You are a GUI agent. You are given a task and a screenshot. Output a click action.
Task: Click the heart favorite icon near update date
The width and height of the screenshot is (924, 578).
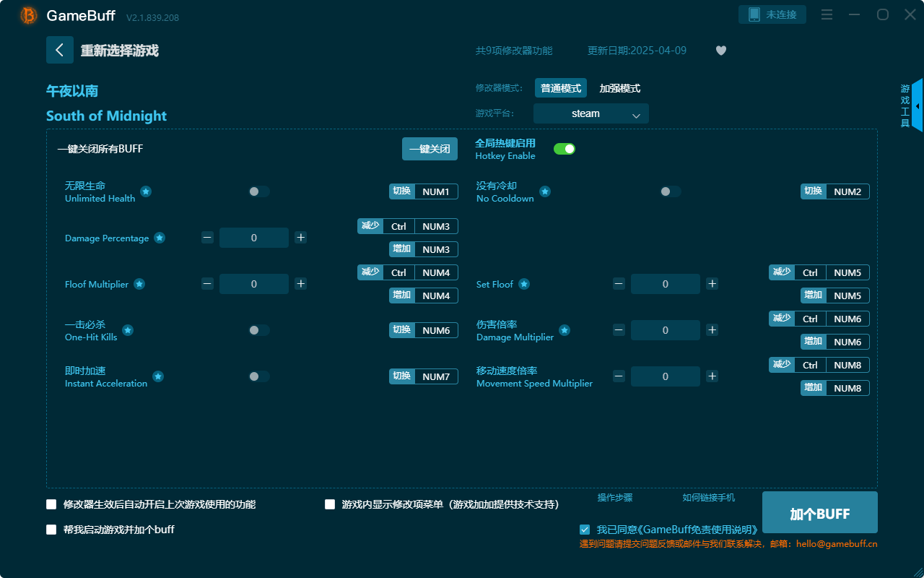[x=720, y=51]
